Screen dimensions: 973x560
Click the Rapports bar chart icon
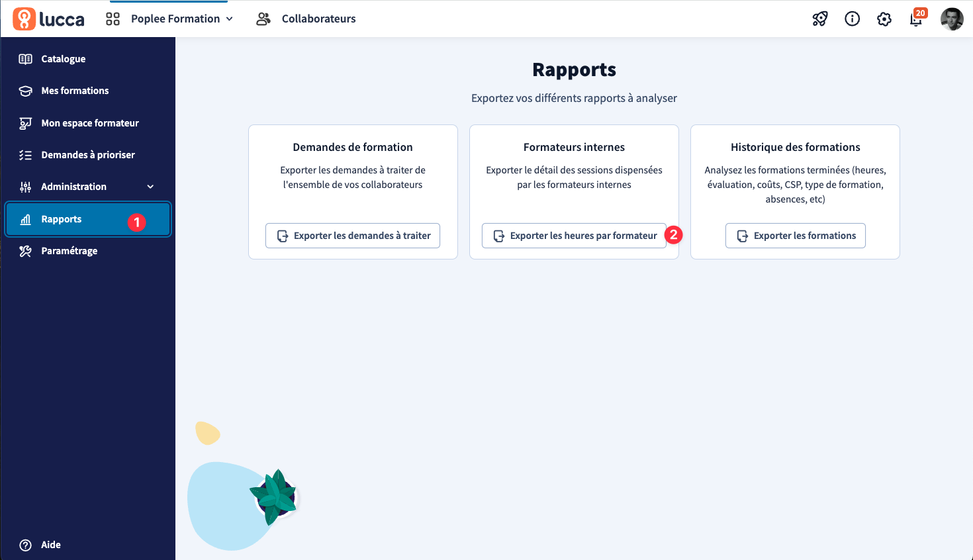26,219
